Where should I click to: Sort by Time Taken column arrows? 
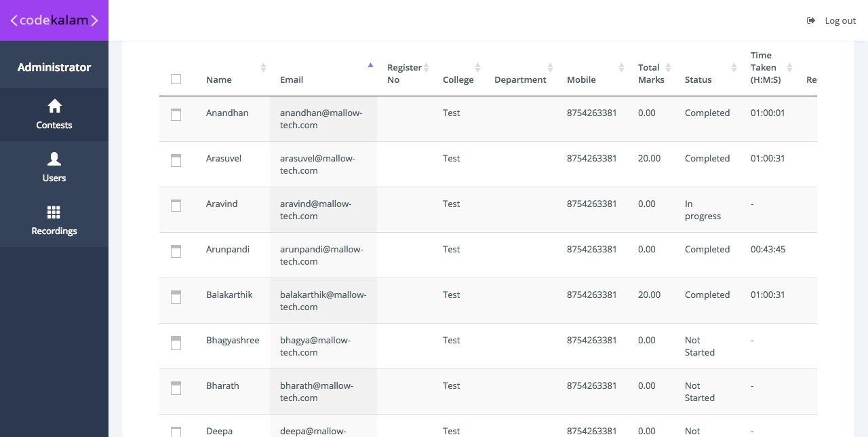790,67
